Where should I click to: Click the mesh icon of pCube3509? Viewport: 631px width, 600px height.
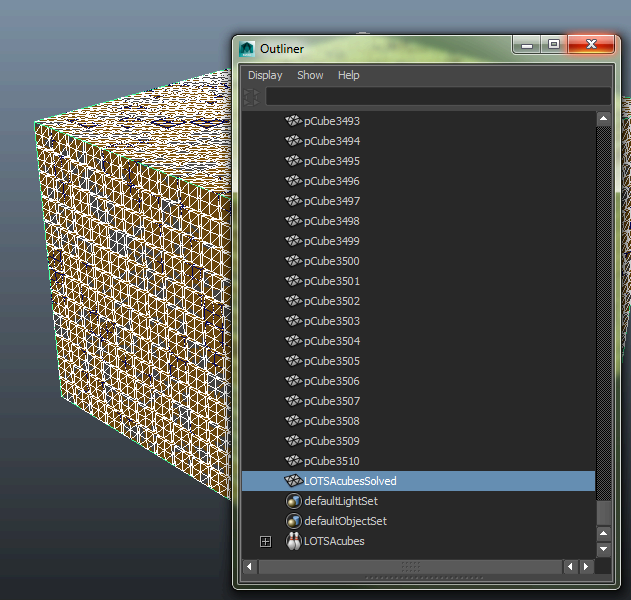[294, 441]
